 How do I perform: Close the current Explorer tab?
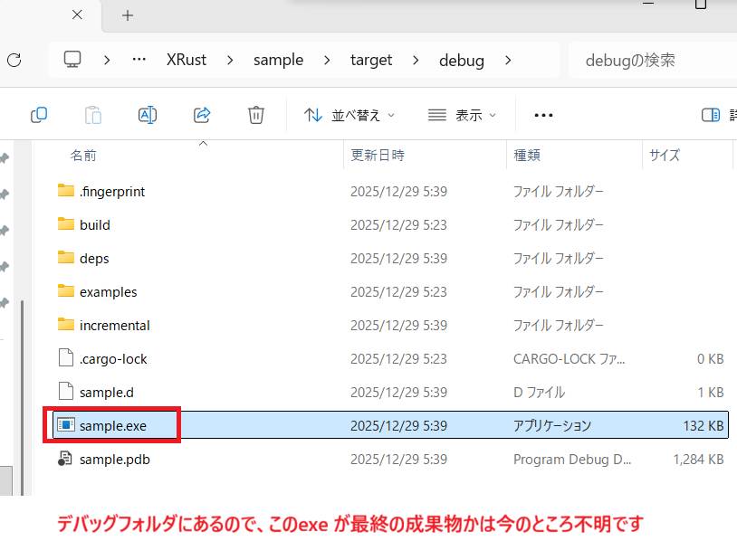tap(77, 15)
